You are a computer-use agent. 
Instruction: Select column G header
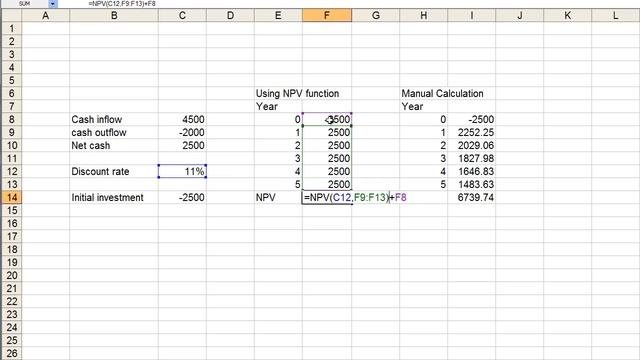coord(376,16)
